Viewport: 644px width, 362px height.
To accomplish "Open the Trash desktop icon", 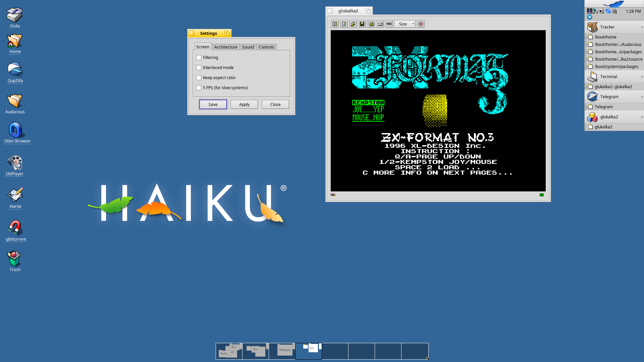I will click(15, 261).
